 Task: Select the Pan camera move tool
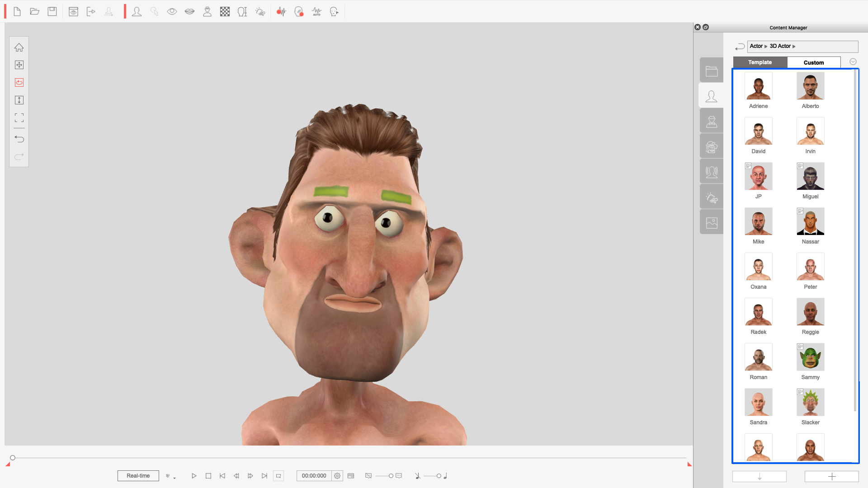point(19,65)
